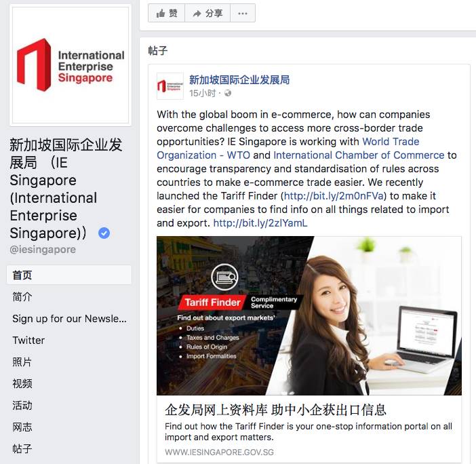The width and height of the screenshot is (476, 464).
Task: Click the 新加坡国际企业发展局 author name on the post
Action: tap(239, 80)
